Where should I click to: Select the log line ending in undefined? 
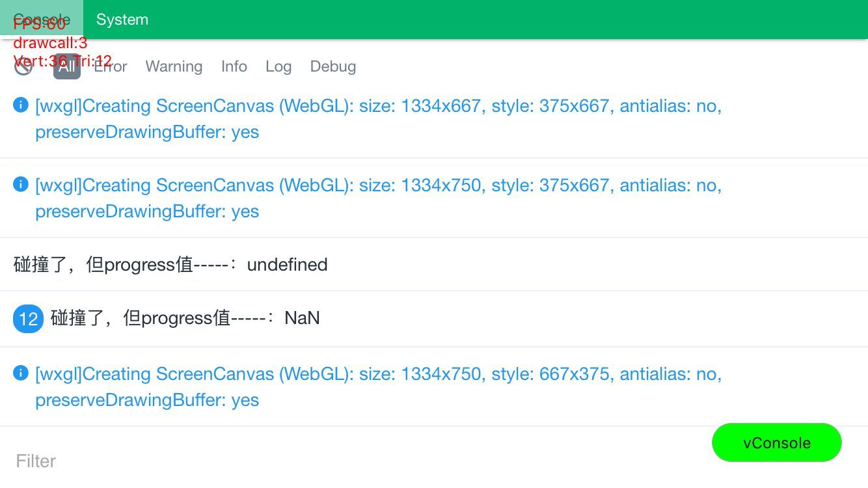[170, 265]
